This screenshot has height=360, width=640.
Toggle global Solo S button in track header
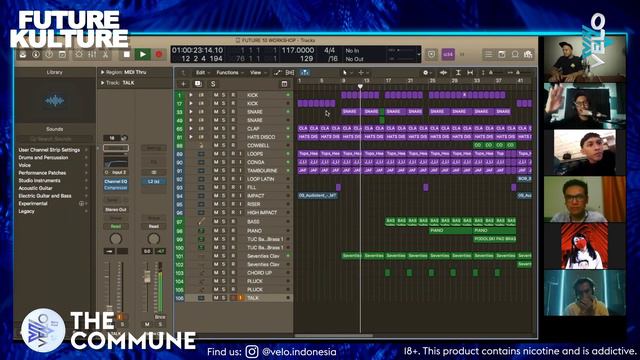tap(213, 84)
